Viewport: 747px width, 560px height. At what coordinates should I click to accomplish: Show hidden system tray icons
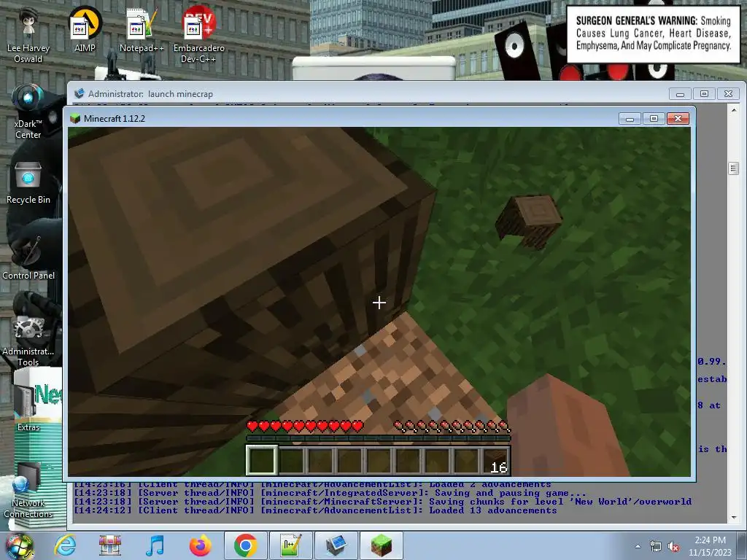click(638, 546)
